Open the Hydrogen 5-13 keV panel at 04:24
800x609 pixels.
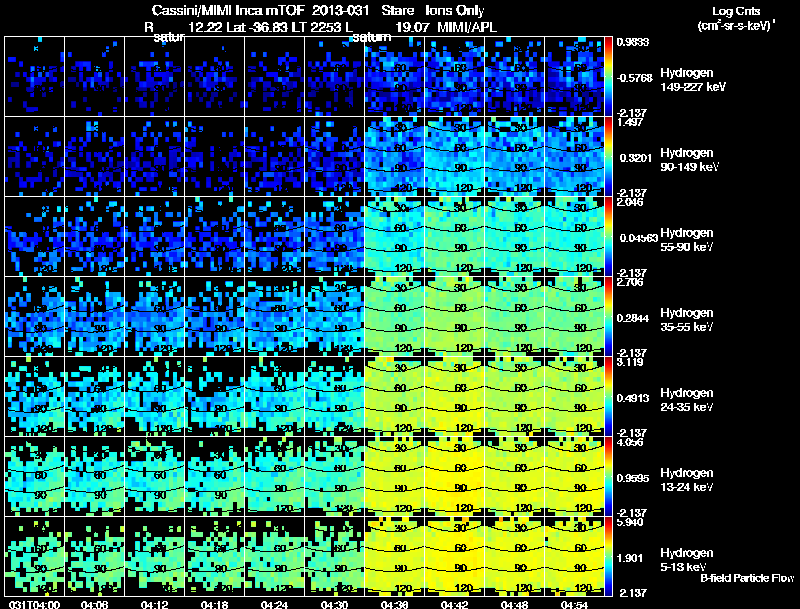pyautogui.click(x=274, y=557)
